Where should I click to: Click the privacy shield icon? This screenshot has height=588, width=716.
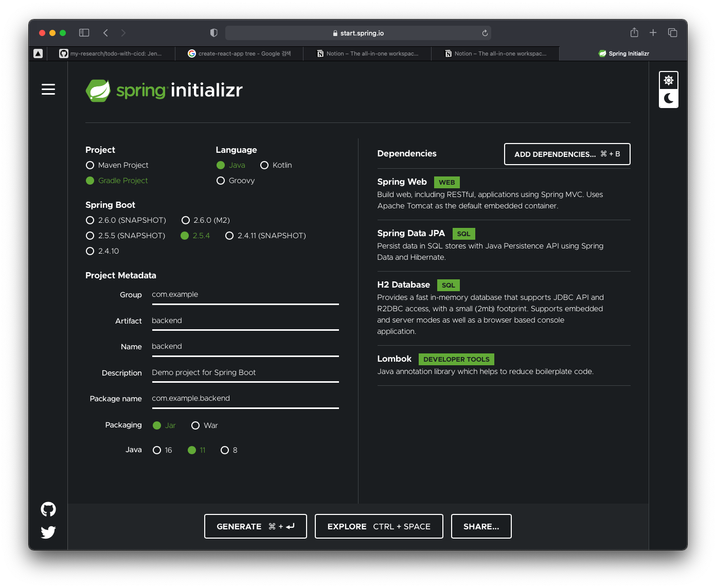coord(214,33)
